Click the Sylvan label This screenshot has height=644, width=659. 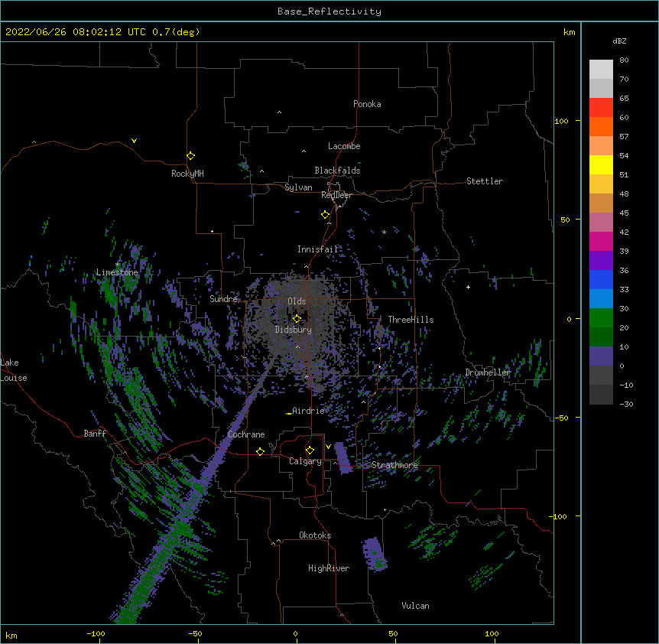(x=298, y=187)
